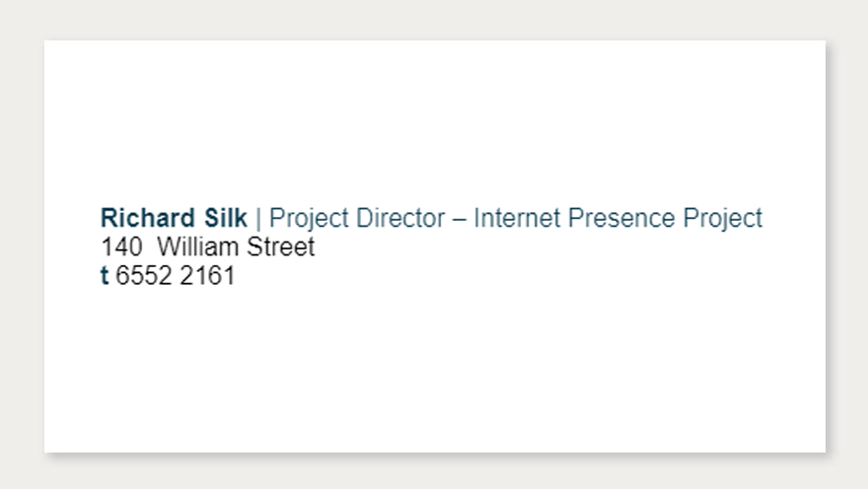Click the gray background outside the card

(435, 20)
